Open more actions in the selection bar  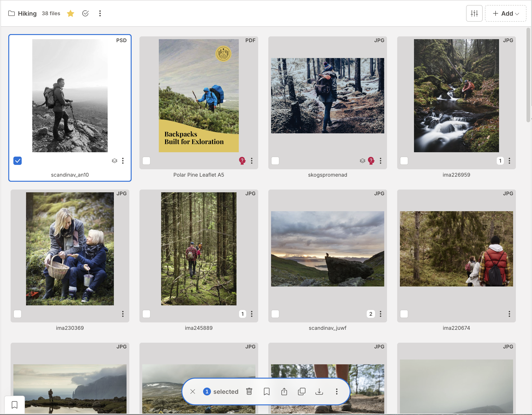coord(337,391)
